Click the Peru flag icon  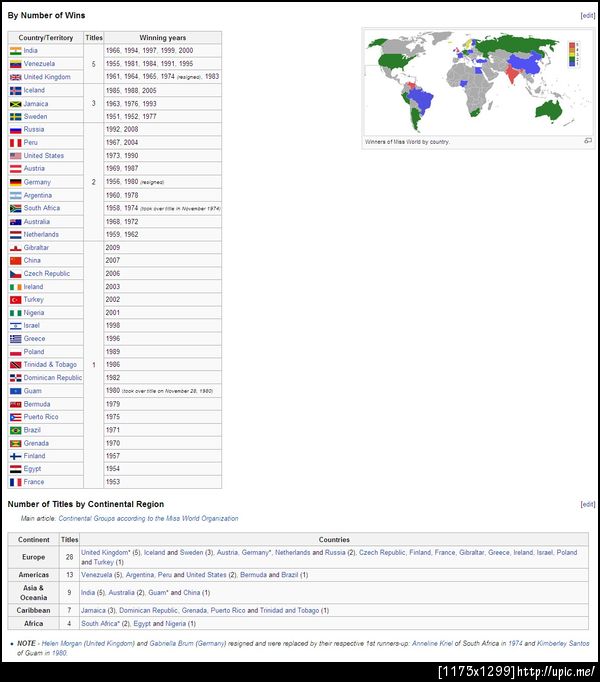tap(16, 143)
